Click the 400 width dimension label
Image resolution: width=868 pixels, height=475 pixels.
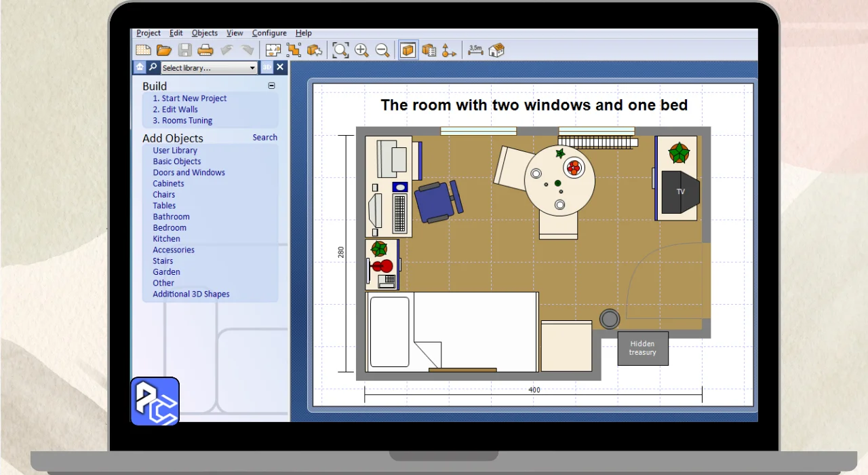tap(534, 390)
